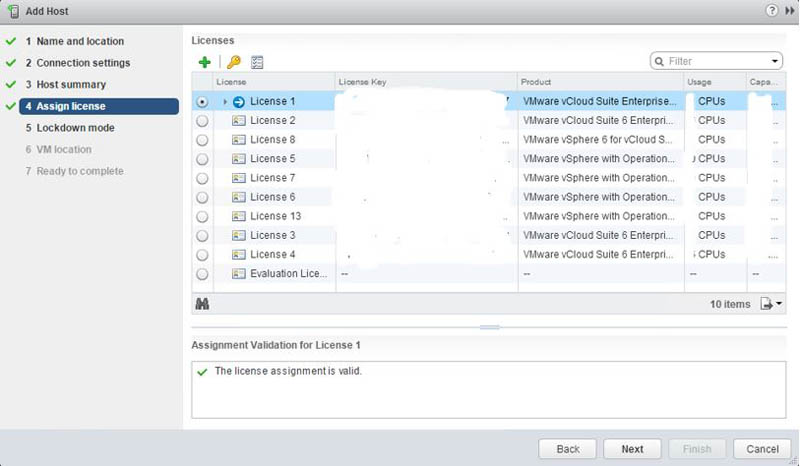Click step 7 Ready to complete
The image size is (800, 466).
(74, 171)
